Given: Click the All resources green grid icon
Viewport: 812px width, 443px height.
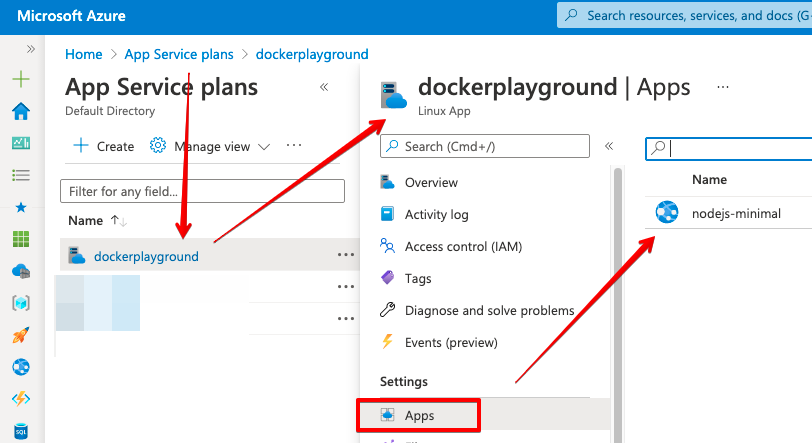Looking at the screenshot, I should (20, 239).
